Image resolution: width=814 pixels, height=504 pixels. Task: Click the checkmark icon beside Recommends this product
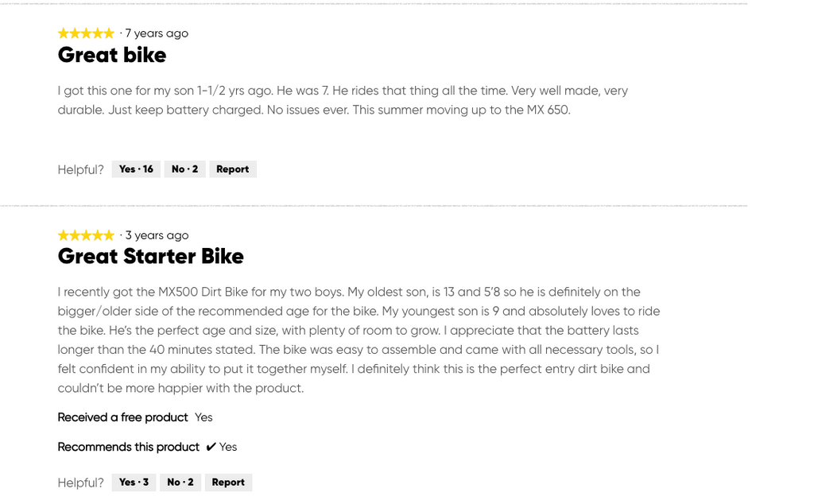[x=211, y=447]
